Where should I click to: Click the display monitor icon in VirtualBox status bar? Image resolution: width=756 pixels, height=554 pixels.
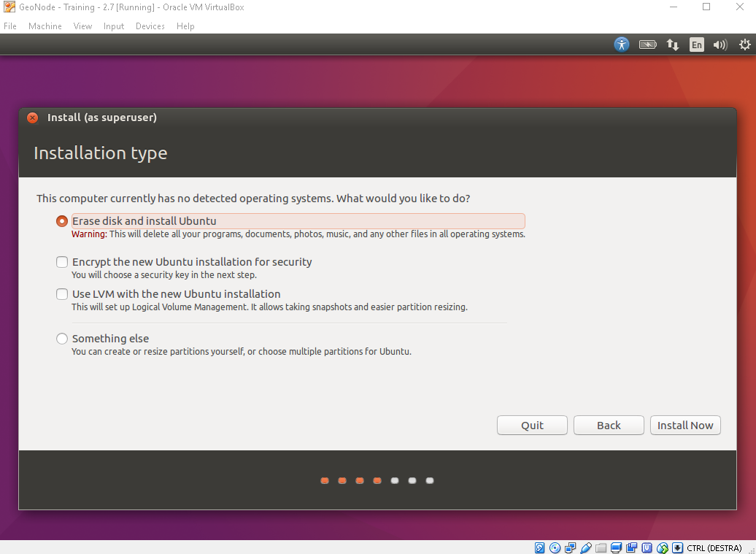pos(616,547)
